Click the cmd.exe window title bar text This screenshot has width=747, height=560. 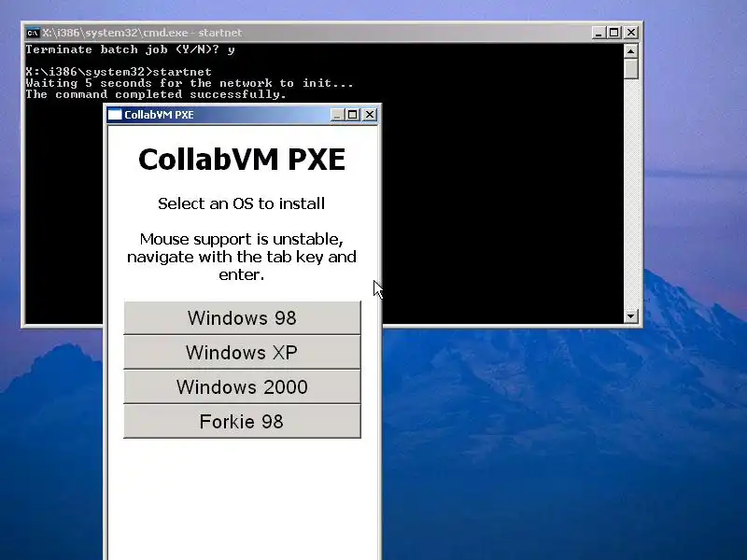[142, 33]
